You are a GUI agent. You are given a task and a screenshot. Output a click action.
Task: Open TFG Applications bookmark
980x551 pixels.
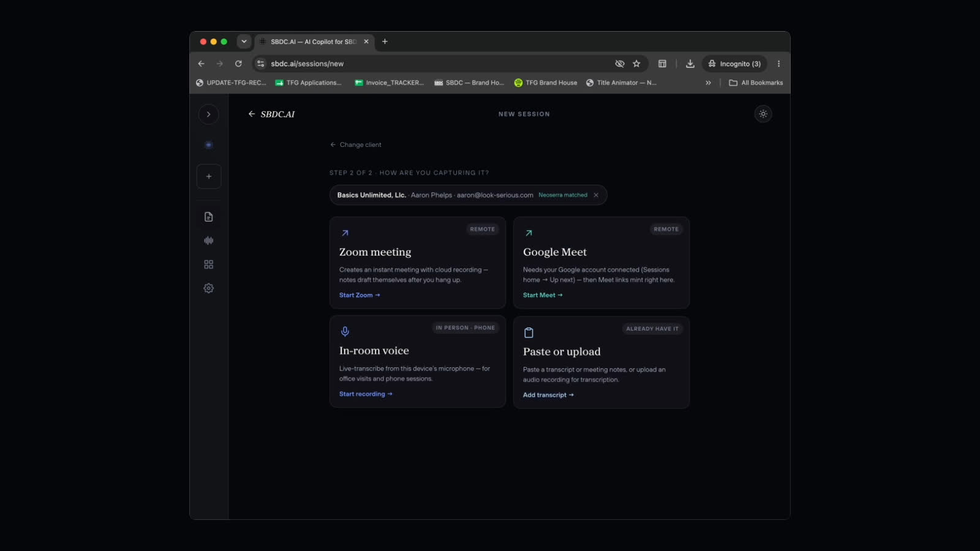309,83
